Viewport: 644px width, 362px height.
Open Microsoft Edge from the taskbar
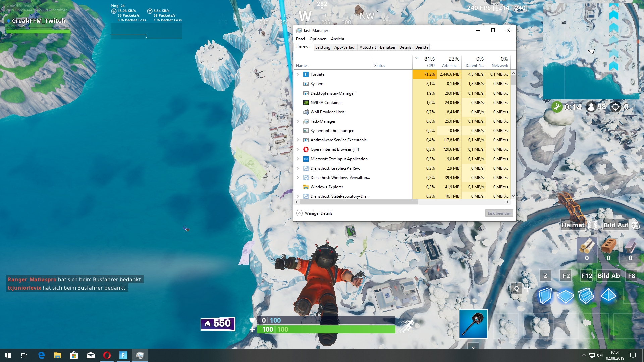(41, 355)
